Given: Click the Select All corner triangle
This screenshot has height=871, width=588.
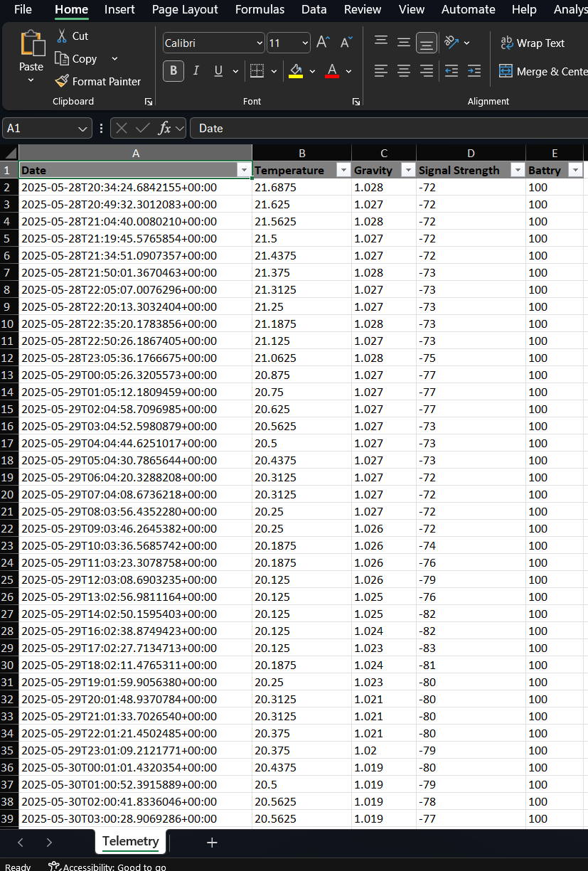Looking at the screenshot, I should pos(9,153).
